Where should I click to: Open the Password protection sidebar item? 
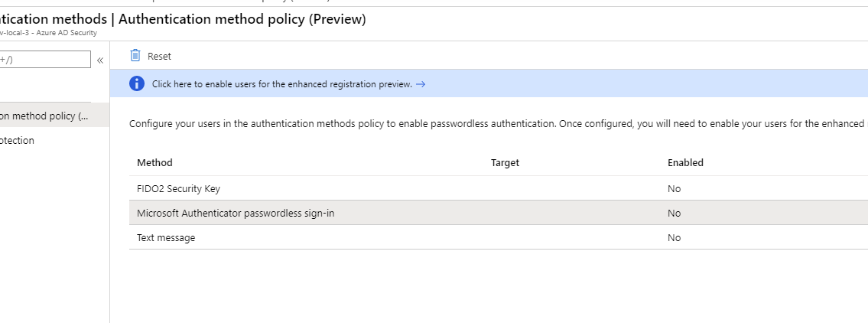coord(18,140)
